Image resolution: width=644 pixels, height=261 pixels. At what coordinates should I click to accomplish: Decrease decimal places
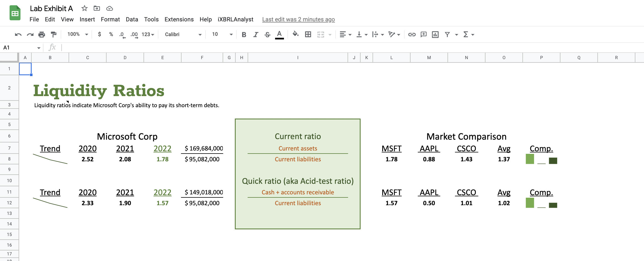122,34
